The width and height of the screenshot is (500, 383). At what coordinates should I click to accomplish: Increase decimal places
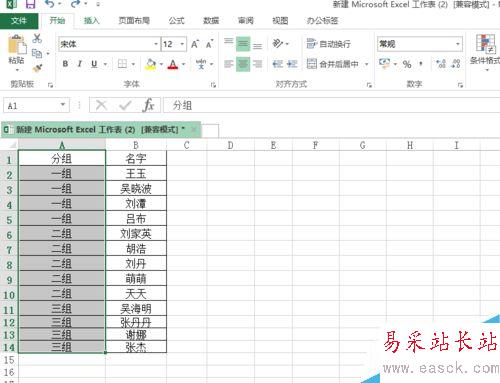coord(441,64)
